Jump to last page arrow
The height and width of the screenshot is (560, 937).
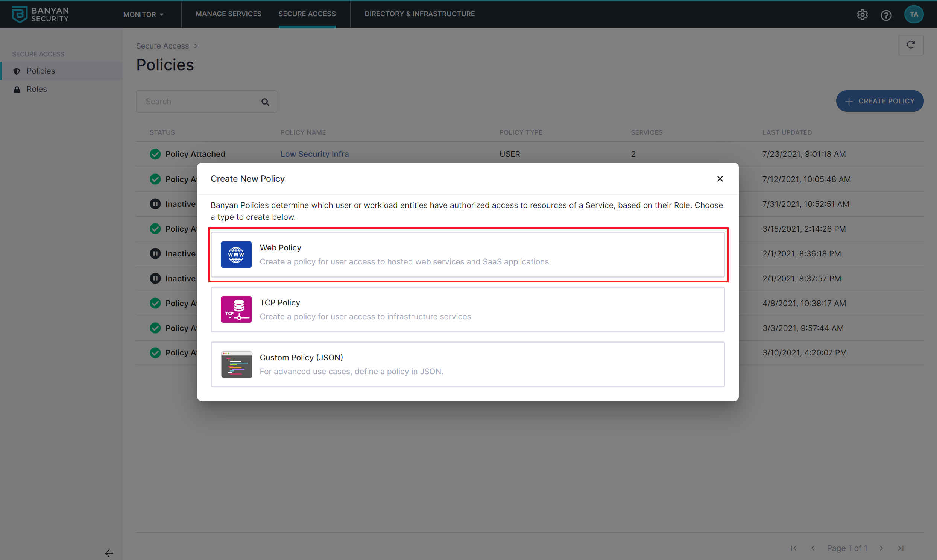pos(901,548)
